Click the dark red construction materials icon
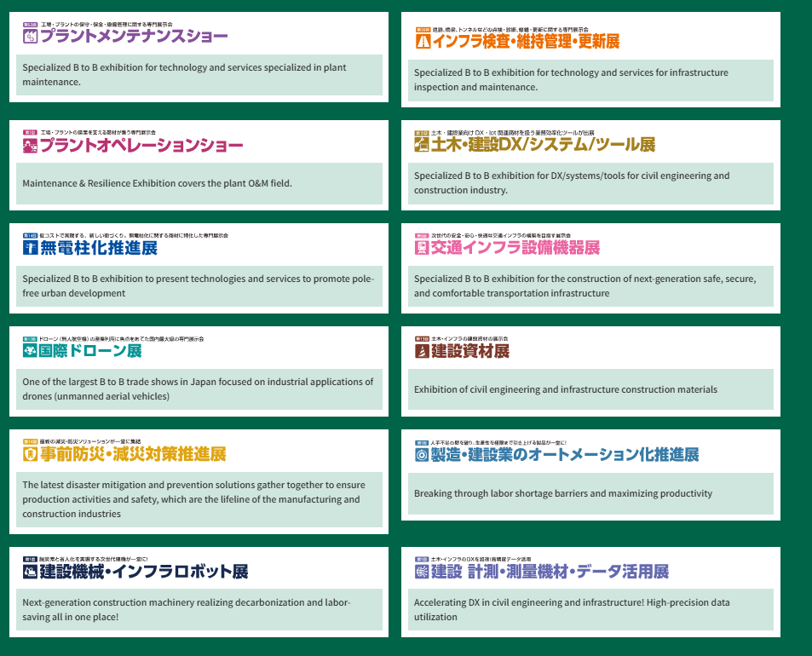812x656 pixels. coord(421,351)
